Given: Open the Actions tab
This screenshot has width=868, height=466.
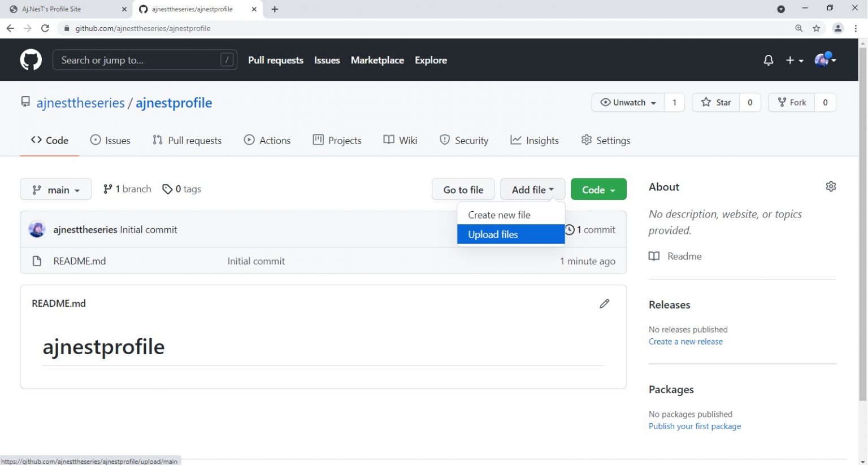Looking at the screenshot, I should click(267, 141).
